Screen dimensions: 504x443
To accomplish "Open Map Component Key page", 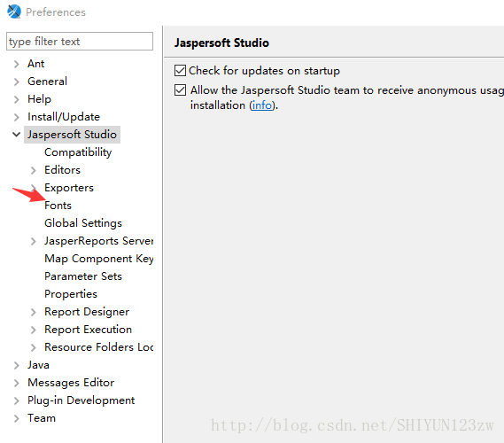I will 98,259.
